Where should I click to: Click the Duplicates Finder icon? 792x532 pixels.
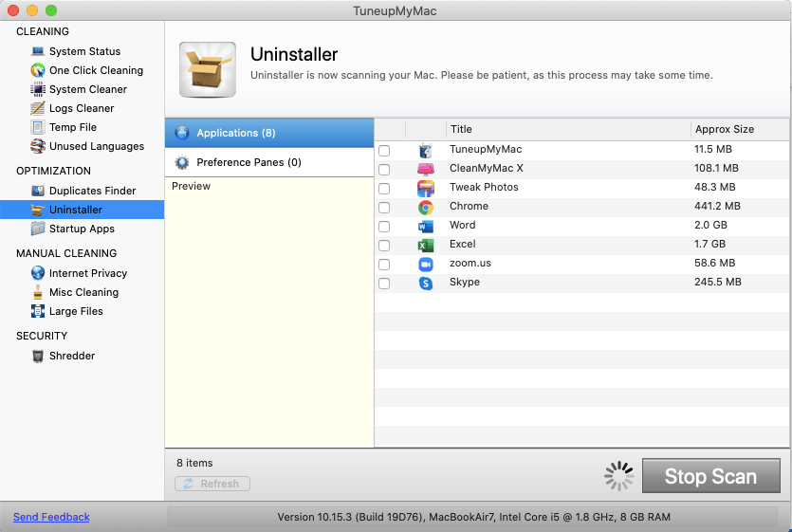[38, 191]
